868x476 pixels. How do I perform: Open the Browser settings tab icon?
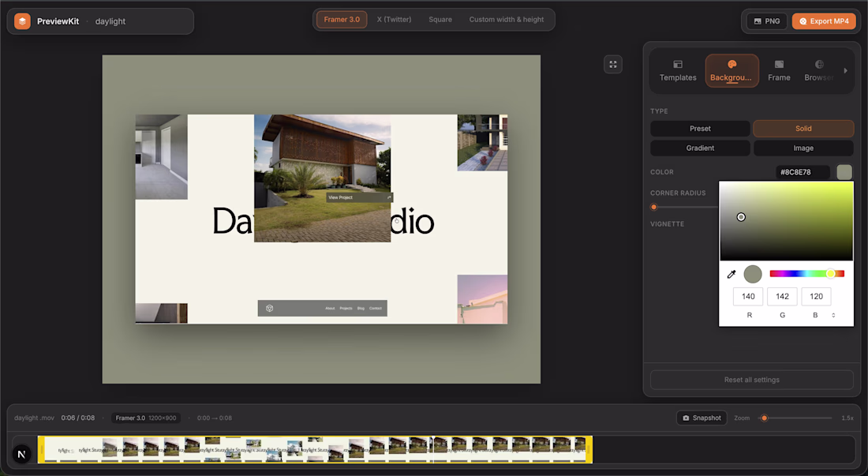pos(819,64)
